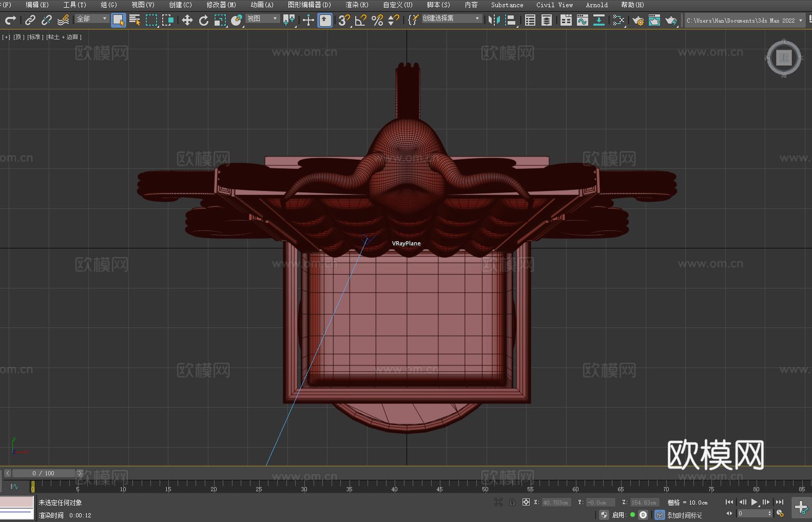Open the reference coordinate 视图 dropdown
Viewport: 812px width, 522px height.
click(262, 18)
